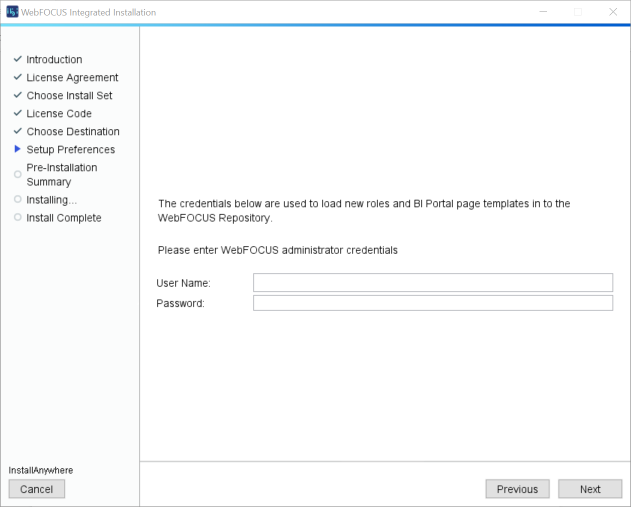Click the Choose Destination checkmark icon
Image resolution: width=631 pixels, height=507 pixels.
click(x=18, y=131)
